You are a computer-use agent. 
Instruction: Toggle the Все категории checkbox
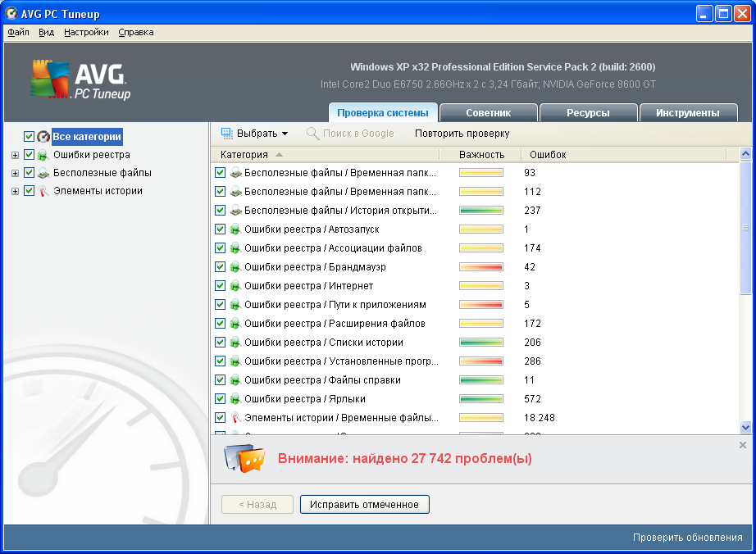point(29,137)
